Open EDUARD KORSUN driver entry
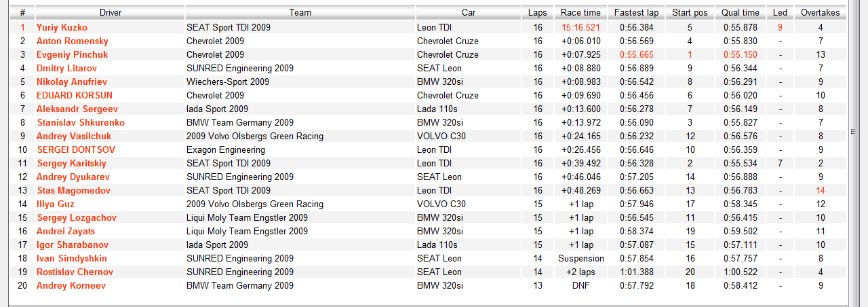Viewport: 868px width, 307px height. click(75, 95)
